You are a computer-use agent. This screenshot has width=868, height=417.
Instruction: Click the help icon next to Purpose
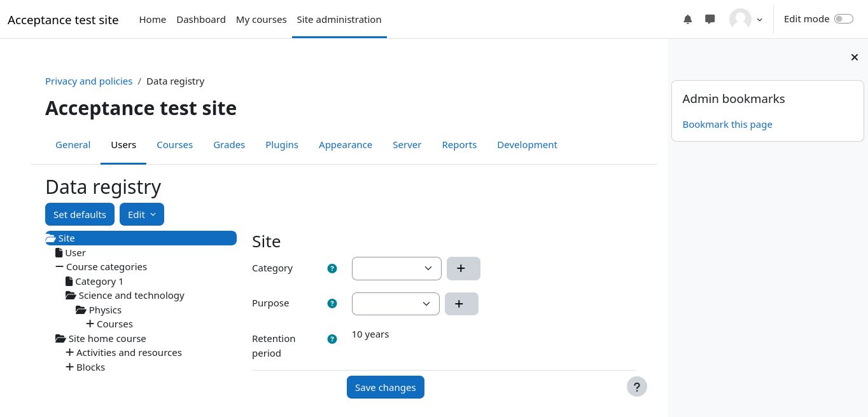pyautogui.click(x=332, y=303)
